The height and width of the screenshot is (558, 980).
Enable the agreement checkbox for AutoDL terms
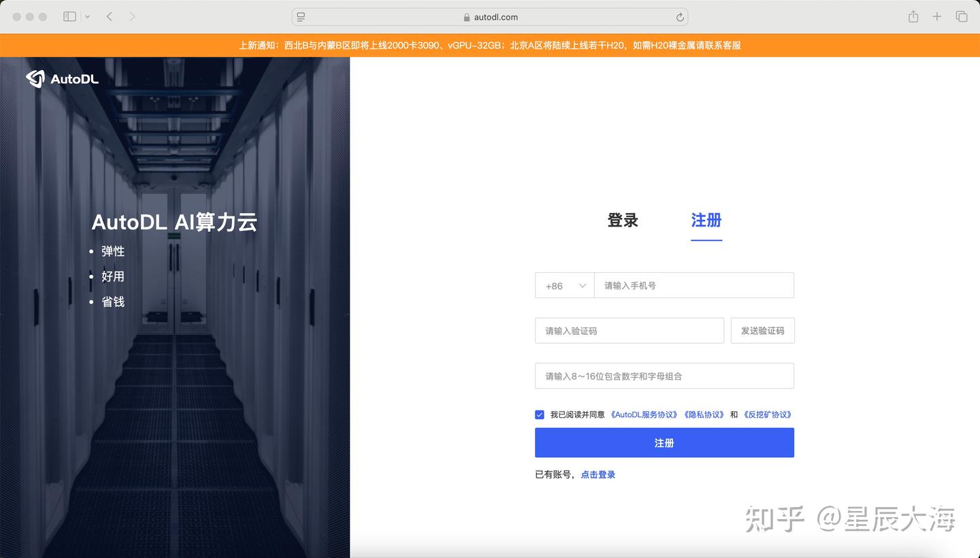(539, 414)
